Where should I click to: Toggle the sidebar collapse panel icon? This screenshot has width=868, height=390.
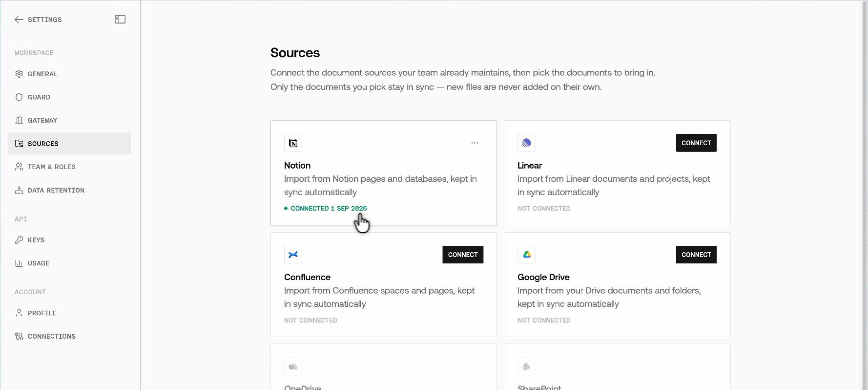pyautogui.click(x=120, y=20)
